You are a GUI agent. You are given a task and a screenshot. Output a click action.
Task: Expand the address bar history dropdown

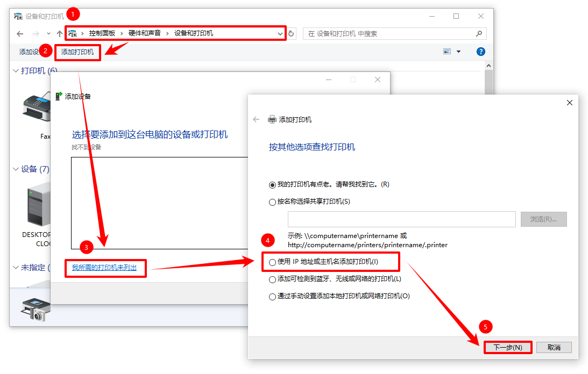click(x=280, y=34)
